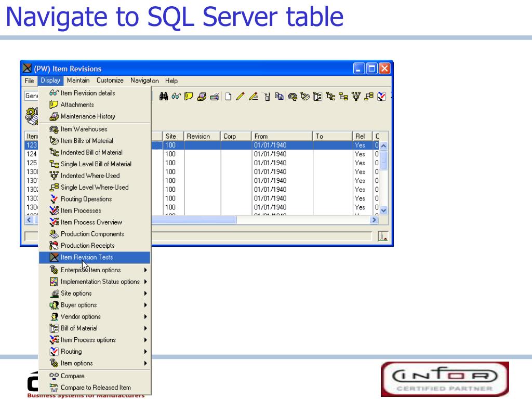Click the Item Bills of Material toolbar icon
This screenshot has width=532, height=399.
pyautogui.click(x=305, y=96)
